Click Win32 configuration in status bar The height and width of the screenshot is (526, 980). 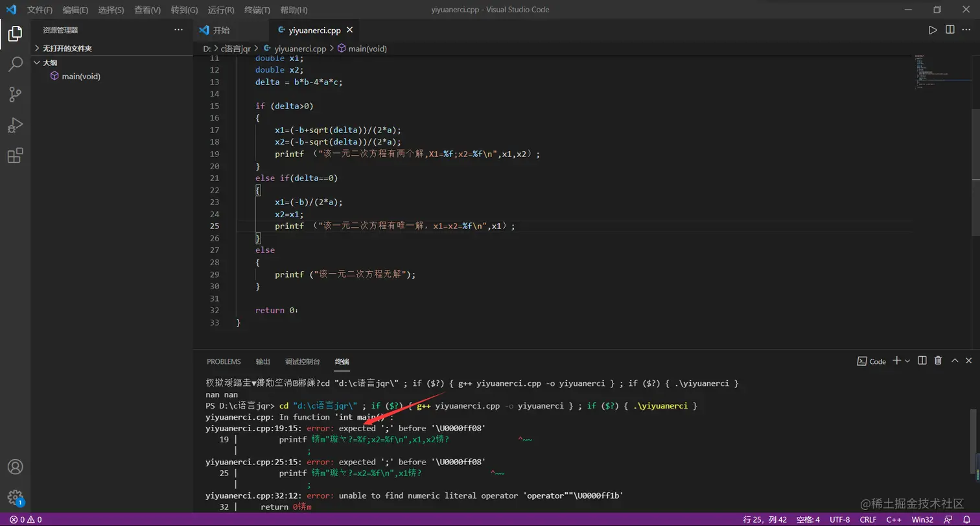[x=922, y=520]
